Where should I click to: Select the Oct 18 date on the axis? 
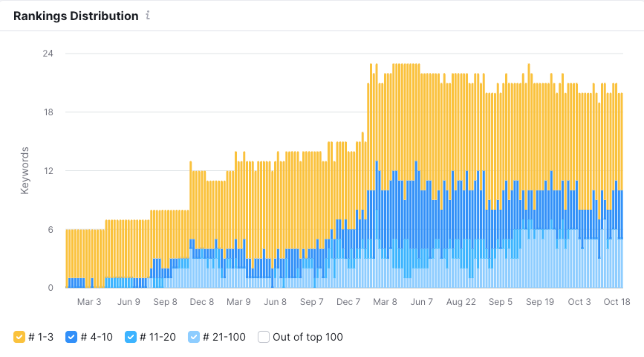617,302
